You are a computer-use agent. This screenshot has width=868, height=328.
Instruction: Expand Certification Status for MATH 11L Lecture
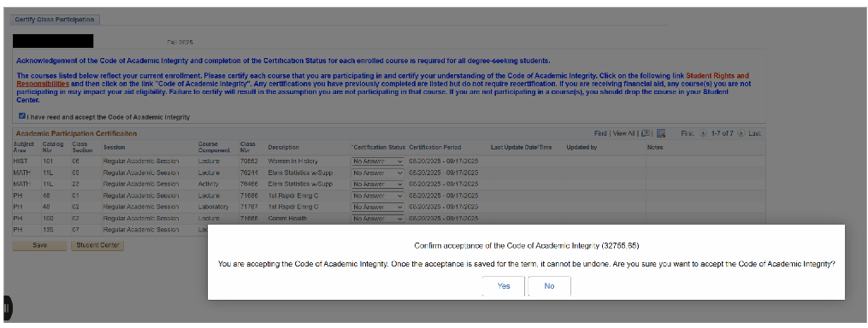tap(378, 173)
